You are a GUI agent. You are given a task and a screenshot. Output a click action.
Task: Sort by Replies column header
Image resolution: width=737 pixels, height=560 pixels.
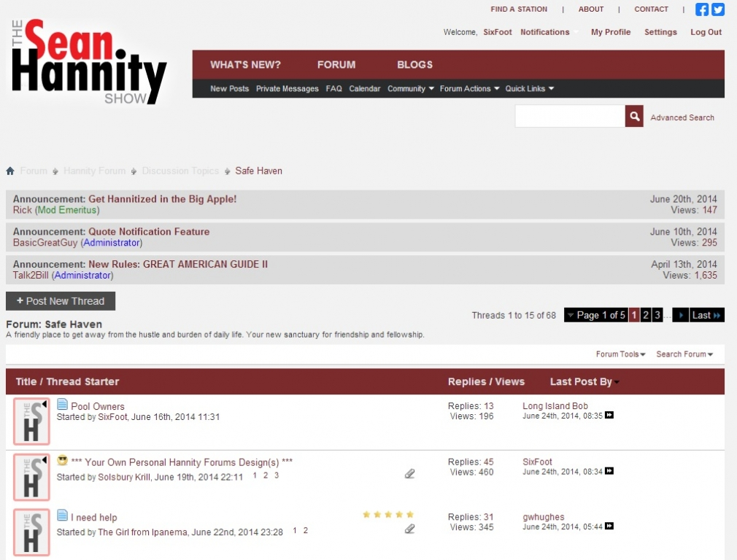click(x=467, y=381)
